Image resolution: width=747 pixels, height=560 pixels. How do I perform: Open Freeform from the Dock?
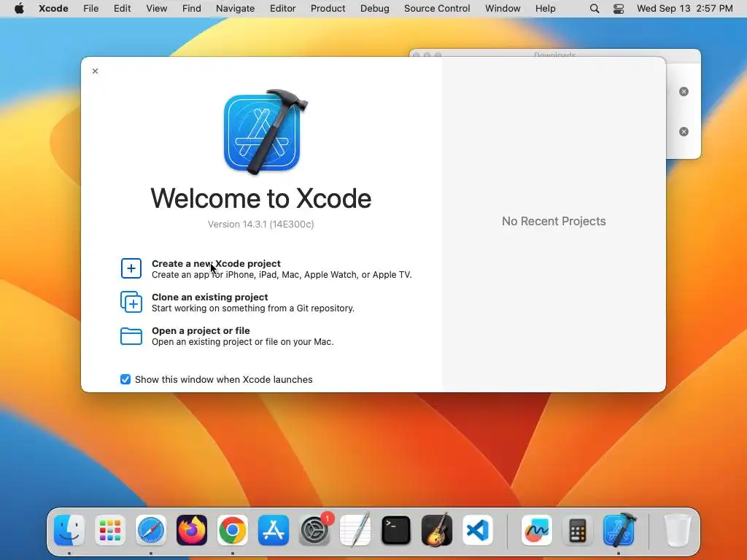coord(537,530)
